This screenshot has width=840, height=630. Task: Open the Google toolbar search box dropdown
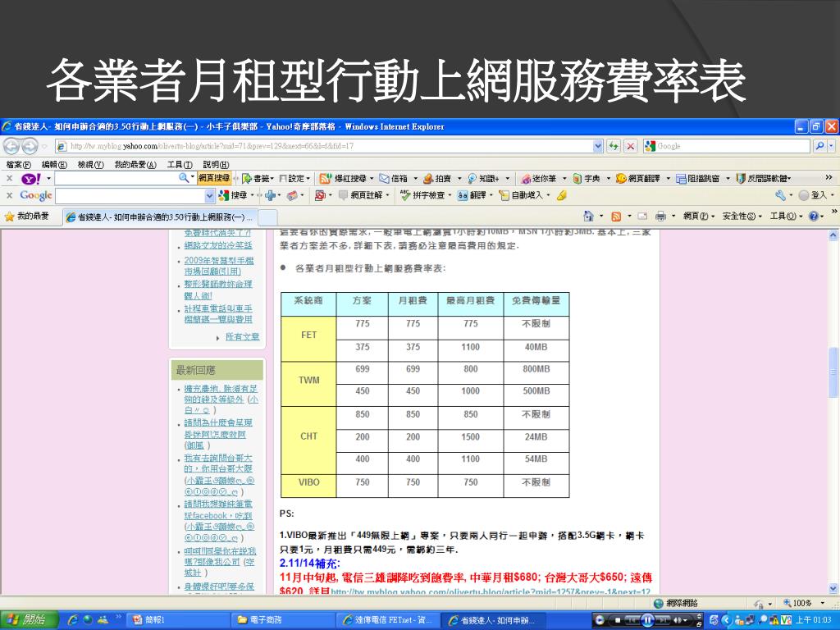pos(209,196)
